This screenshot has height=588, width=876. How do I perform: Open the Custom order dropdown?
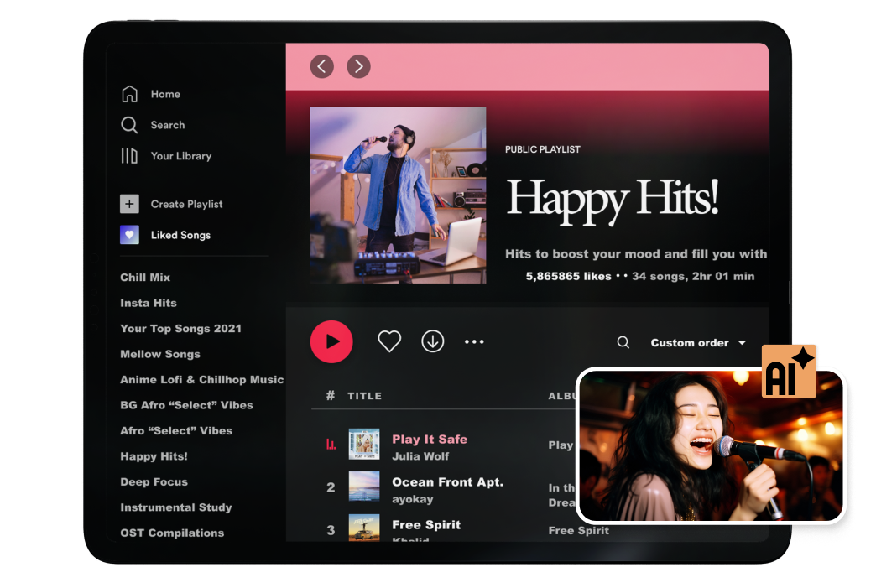tap(698, 343)
